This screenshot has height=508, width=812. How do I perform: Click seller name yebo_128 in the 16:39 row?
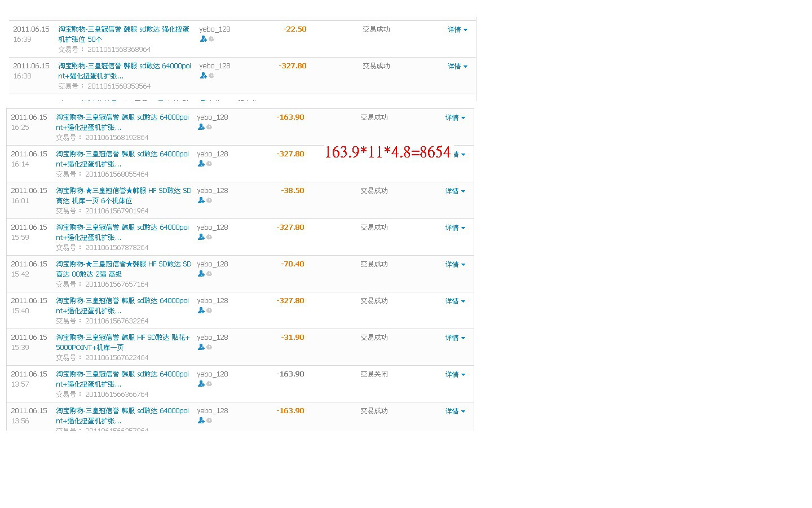215,29
